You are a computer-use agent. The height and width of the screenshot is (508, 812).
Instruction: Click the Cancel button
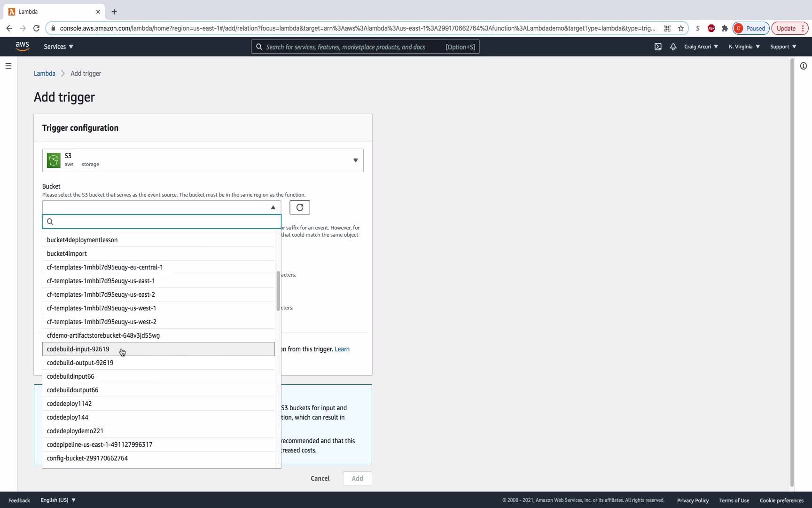(x=320, y=478)
